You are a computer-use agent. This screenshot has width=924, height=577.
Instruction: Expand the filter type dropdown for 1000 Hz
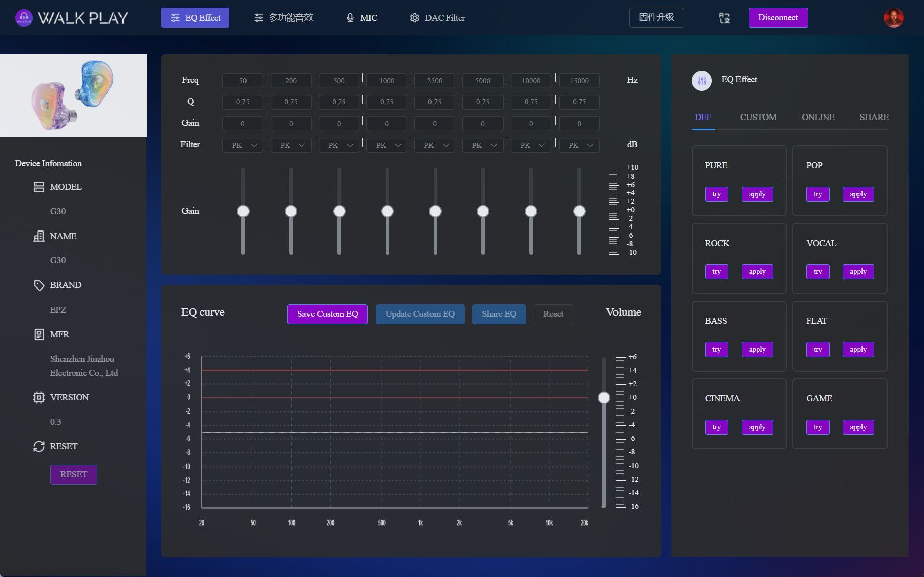click(x=387, y=145)
